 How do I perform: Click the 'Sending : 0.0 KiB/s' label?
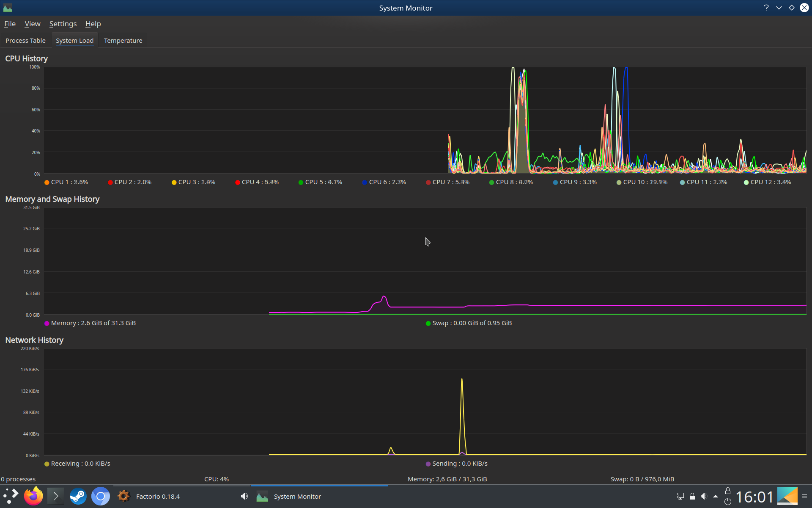460,464
